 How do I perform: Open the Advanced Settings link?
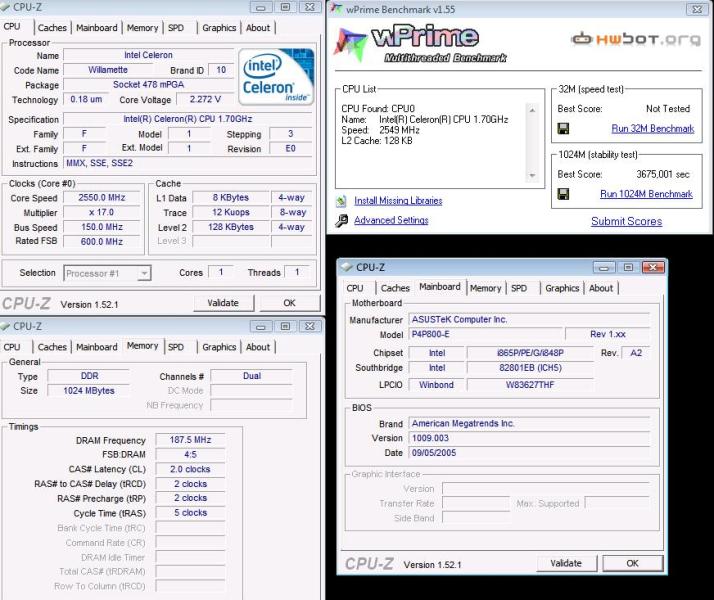coord(391,220)
